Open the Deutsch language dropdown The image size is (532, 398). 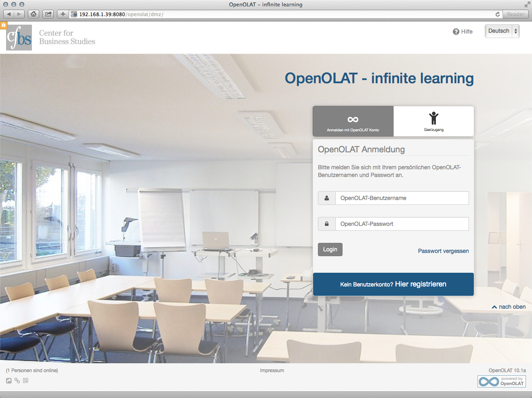[502, 31]
